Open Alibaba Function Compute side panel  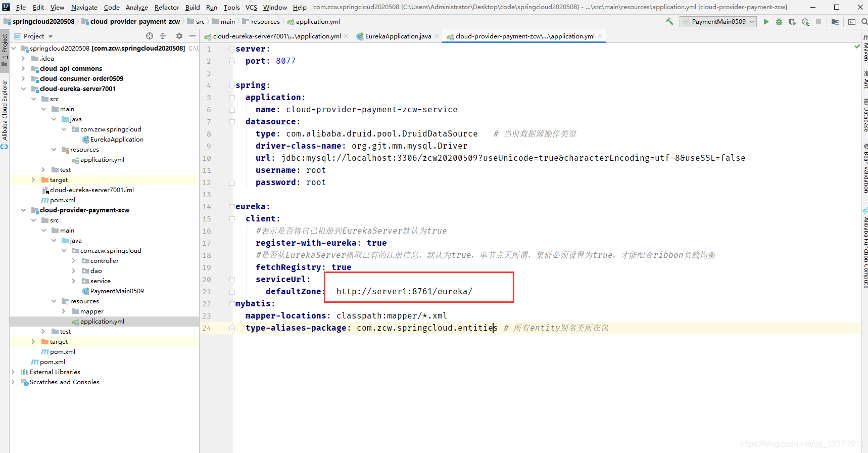click(x=865, y=248)
